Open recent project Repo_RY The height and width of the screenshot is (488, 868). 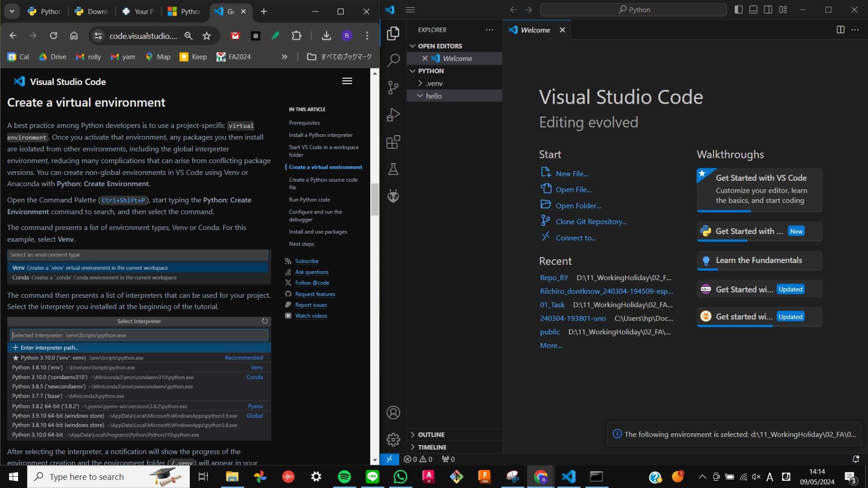[x=554, y=278]
